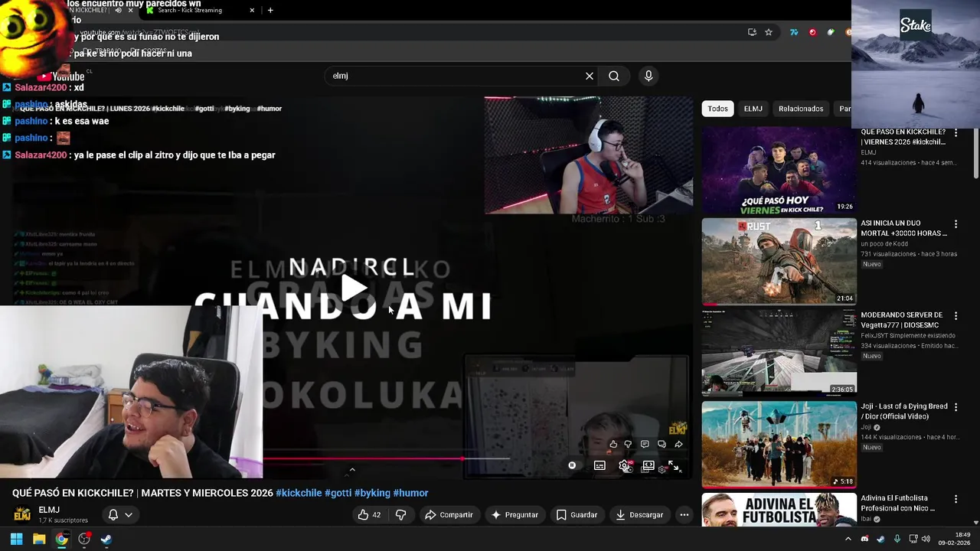Like the video showing 42 likes
The image size is (980, 551).
(370, 515)
